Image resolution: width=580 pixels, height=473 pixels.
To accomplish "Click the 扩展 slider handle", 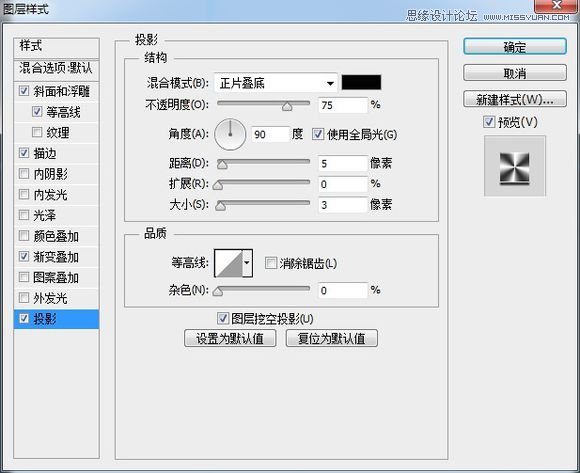I will point(218,185).
